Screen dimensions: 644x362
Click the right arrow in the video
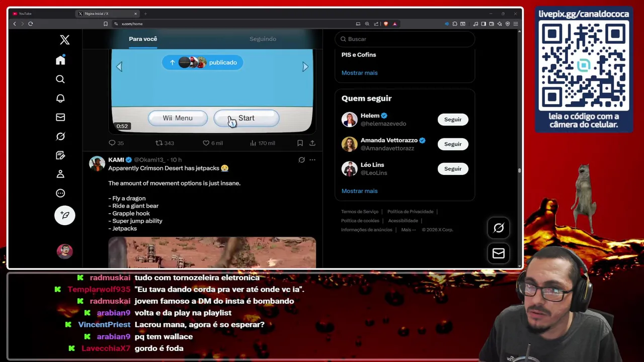[305, 67]
